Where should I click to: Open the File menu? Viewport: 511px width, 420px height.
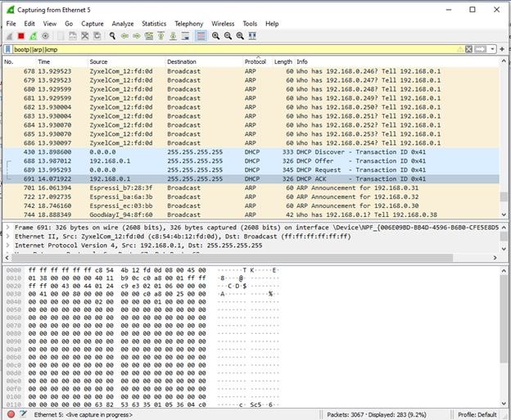coord(11,24)
